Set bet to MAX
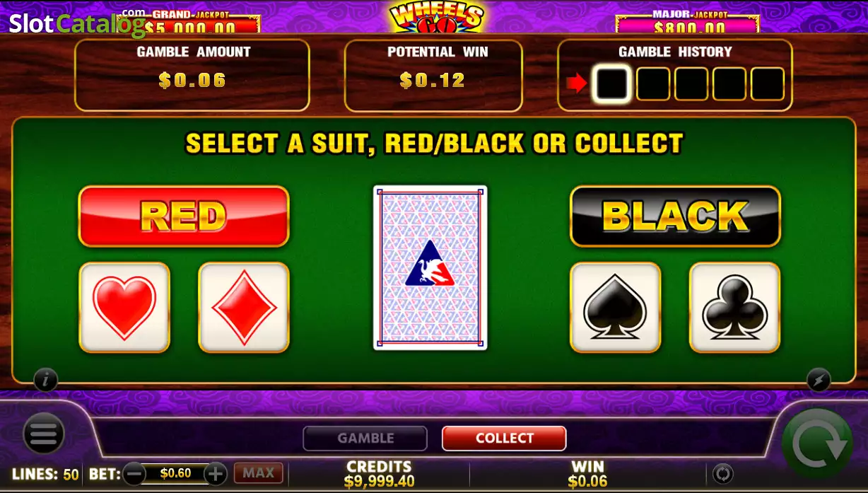This screenshot has width=868, height=493. 259,472
